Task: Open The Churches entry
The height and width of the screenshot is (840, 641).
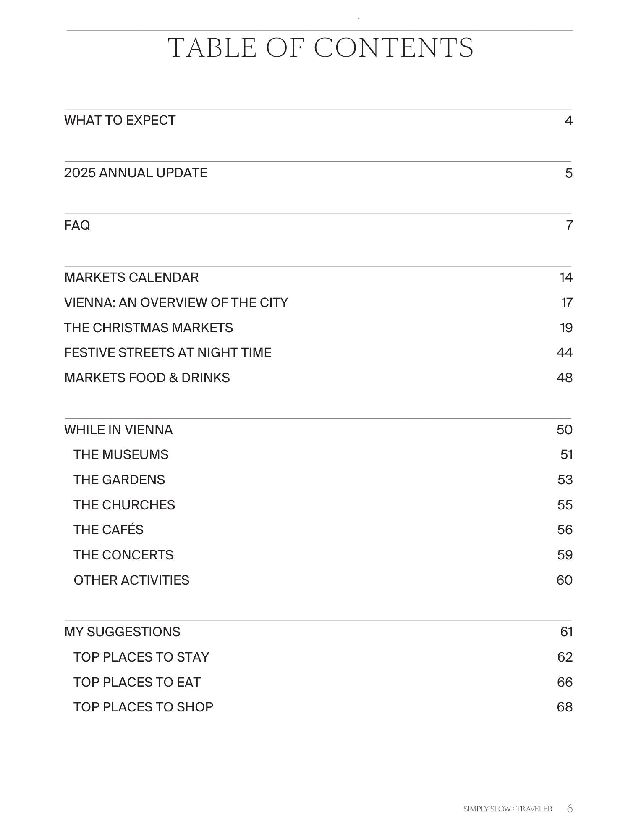Action: click(124, 505)
